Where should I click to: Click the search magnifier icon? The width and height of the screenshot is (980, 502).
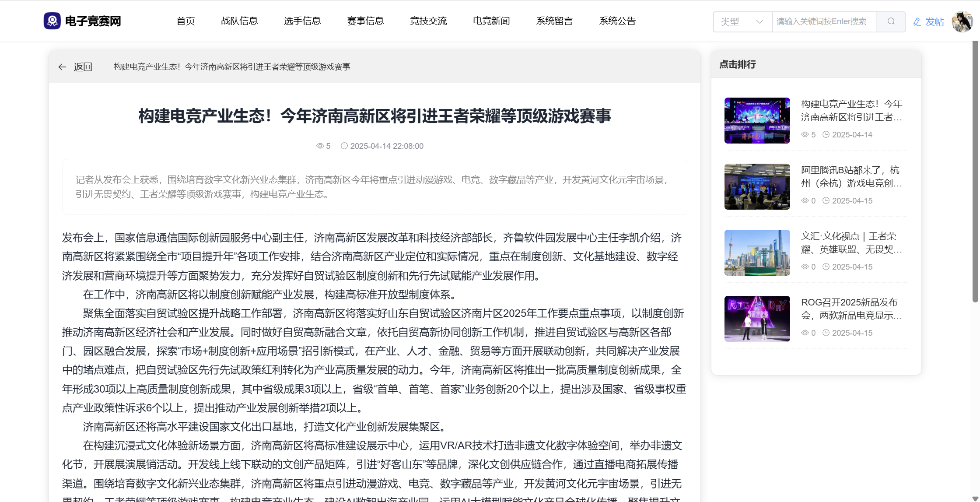click(x=891, y=21)
